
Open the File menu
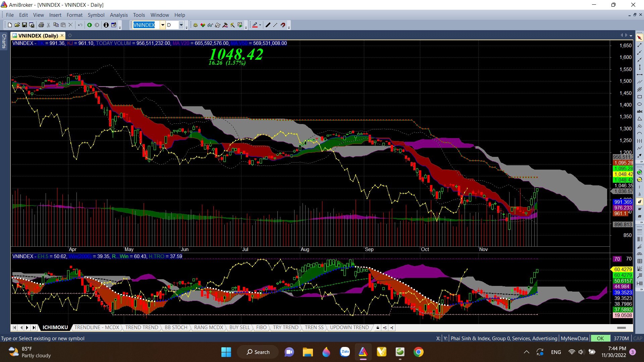tap(10, 15)
